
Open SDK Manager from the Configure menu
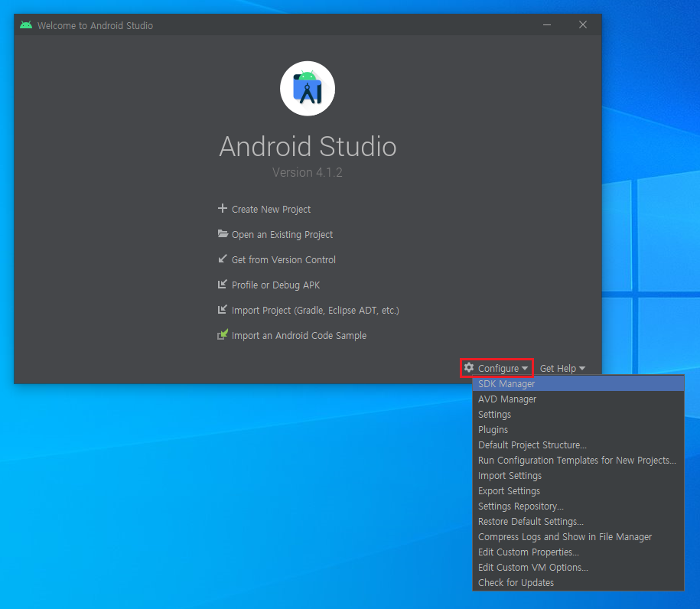coord(578,383)
